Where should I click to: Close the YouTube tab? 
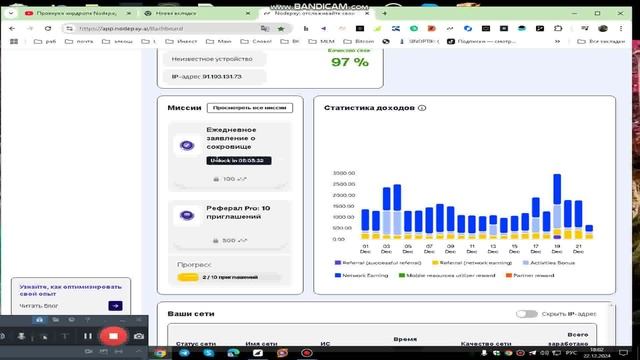pos(129,13)
